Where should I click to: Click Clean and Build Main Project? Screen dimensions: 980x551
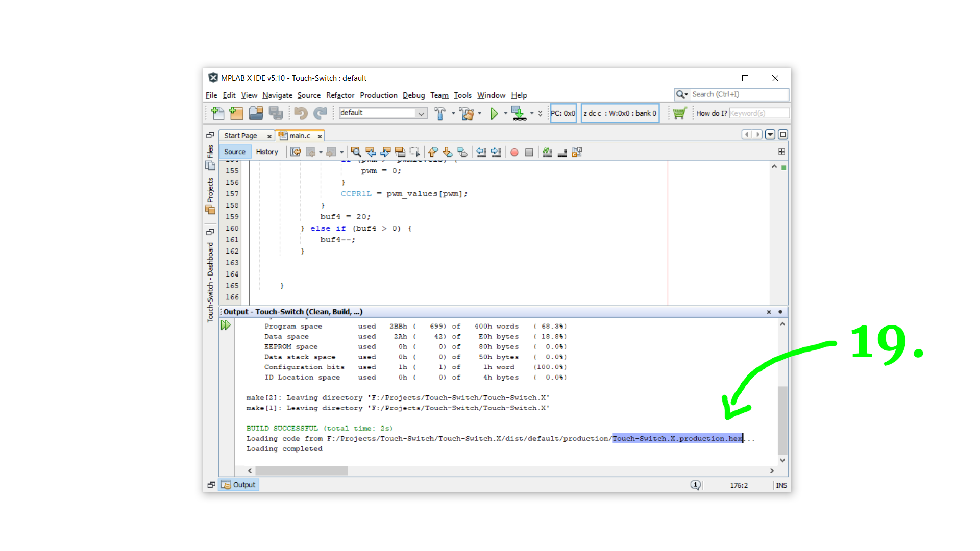point(466,113)
